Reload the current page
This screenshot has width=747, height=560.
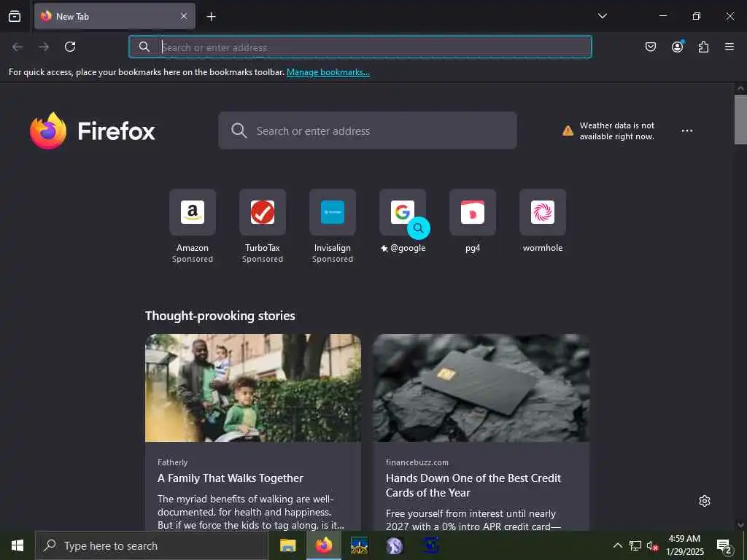tap(70, 47)
